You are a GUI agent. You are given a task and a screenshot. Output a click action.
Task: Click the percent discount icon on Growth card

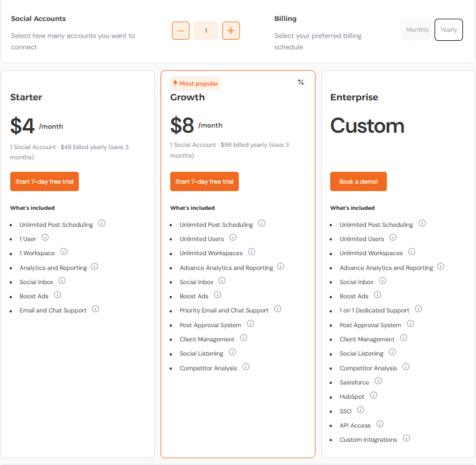(301, 82)
